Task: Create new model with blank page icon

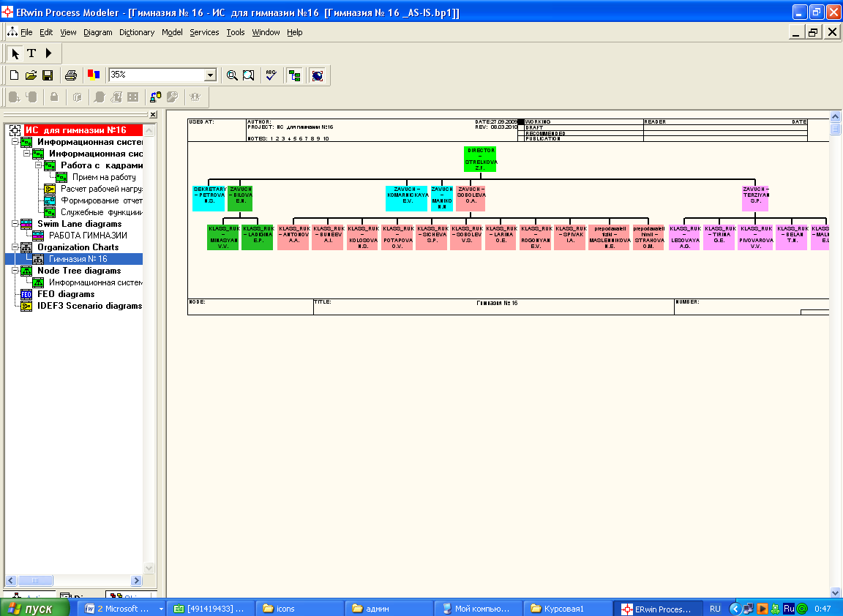Action: click(x=15, y=75)
